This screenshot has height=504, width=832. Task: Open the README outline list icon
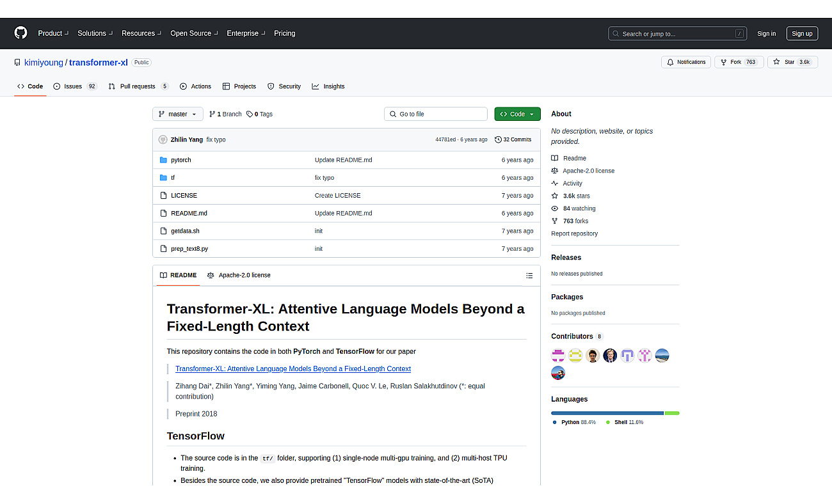[x=529, y=276]
